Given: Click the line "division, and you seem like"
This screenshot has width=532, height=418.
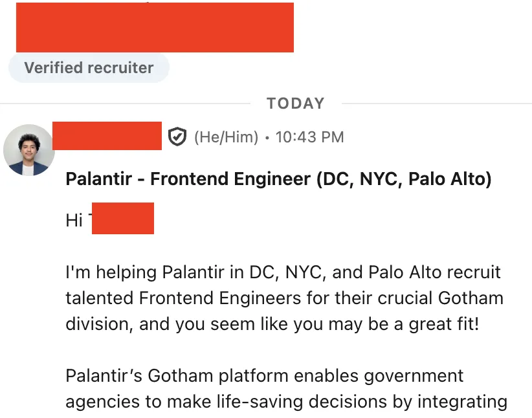Looking at the screenshot, I should [272, 324].
